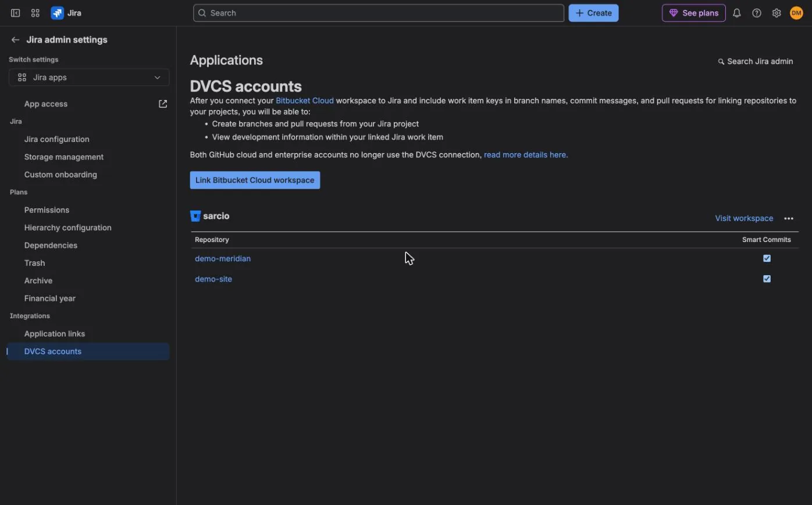
Task: Click the Switch settings label
Action: 34,59
